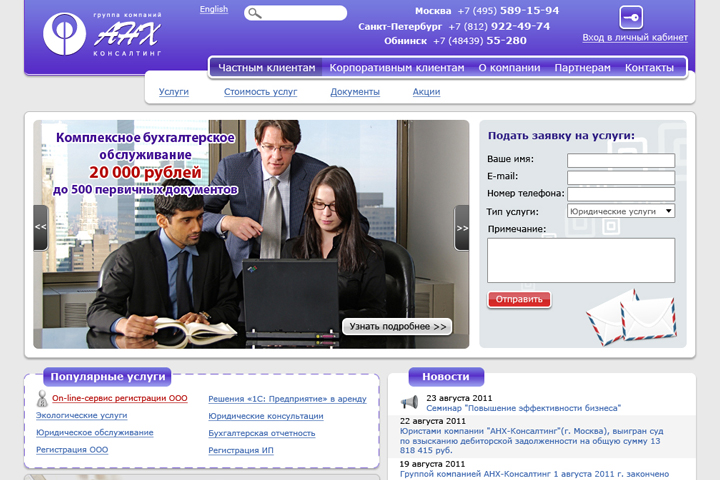Click icon beside On-line-сервис регистрации ООО

pos(42,398)
